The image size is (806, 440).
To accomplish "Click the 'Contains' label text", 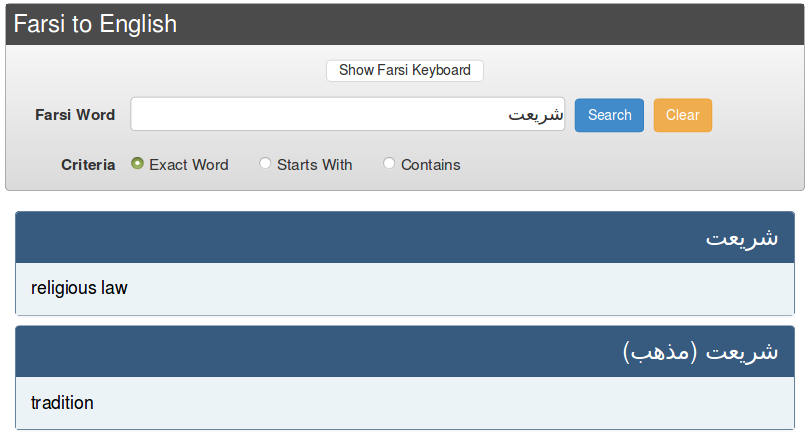I will click(430, 165).
